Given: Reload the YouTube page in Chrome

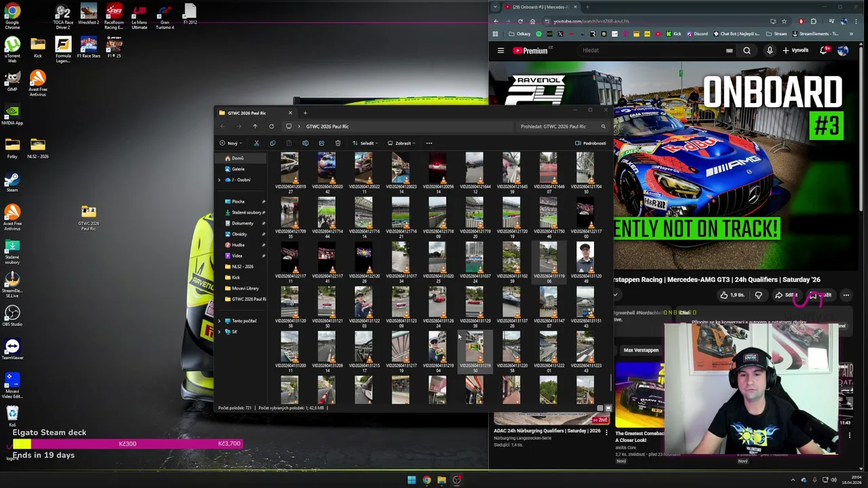Looking at the screenshot, I should tap(520, 21).
